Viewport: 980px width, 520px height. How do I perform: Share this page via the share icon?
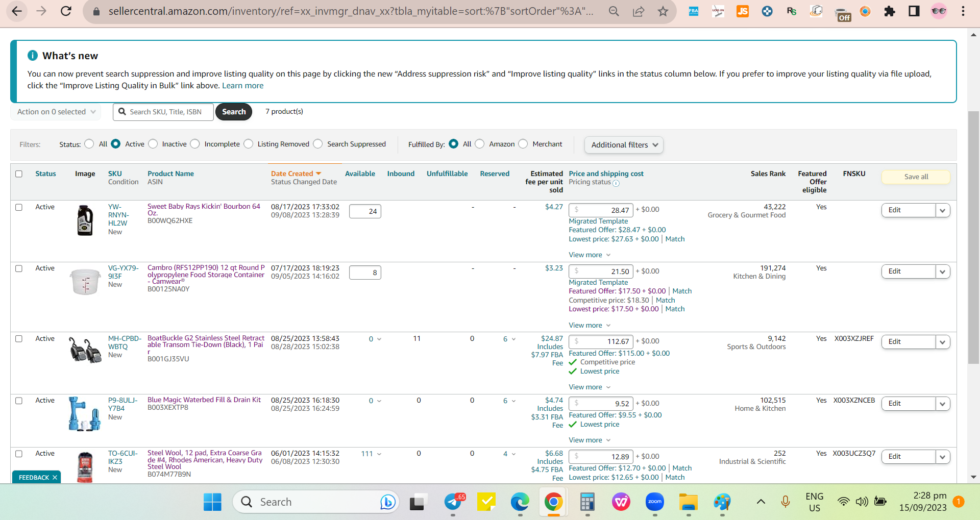[639, 11]
